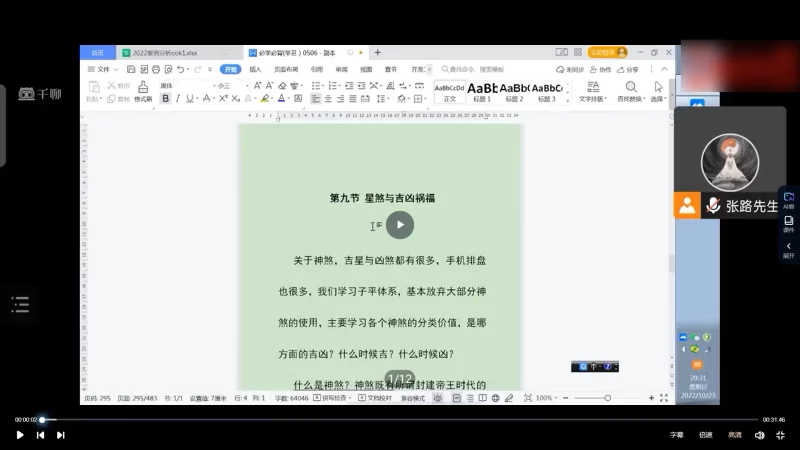Open the 文件 file menu dropdown

[x=101, y=69]
